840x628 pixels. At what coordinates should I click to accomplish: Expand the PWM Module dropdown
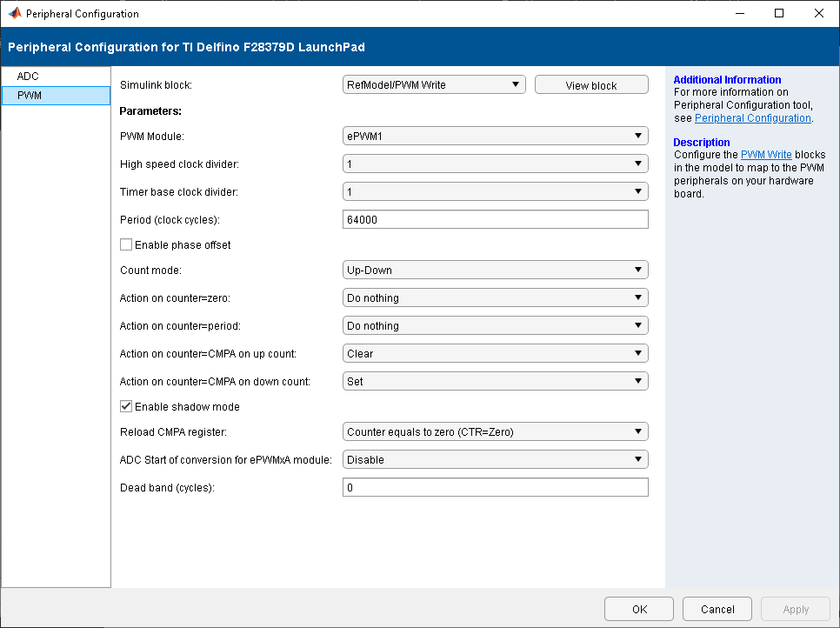tap(496, 136)
